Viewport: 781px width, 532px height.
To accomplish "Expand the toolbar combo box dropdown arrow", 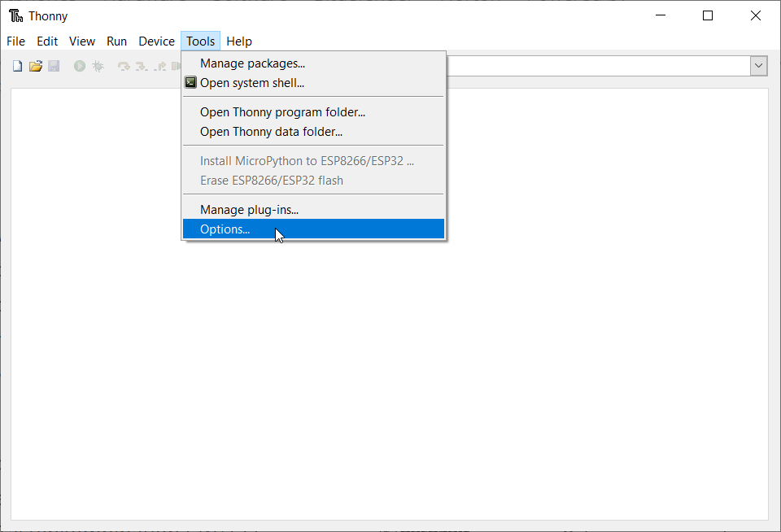I will point(758,66).
